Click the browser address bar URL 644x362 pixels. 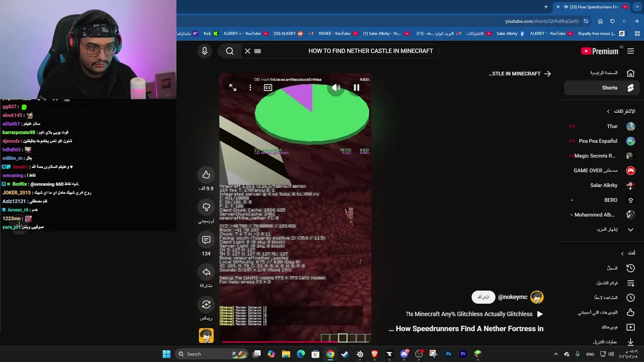542,21
